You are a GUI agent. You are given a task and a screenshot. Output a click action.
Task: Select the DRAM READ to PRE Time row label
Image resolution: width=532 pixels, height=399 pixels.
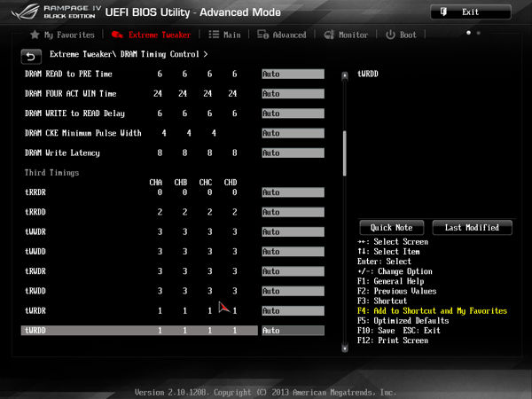coord(68,74)
